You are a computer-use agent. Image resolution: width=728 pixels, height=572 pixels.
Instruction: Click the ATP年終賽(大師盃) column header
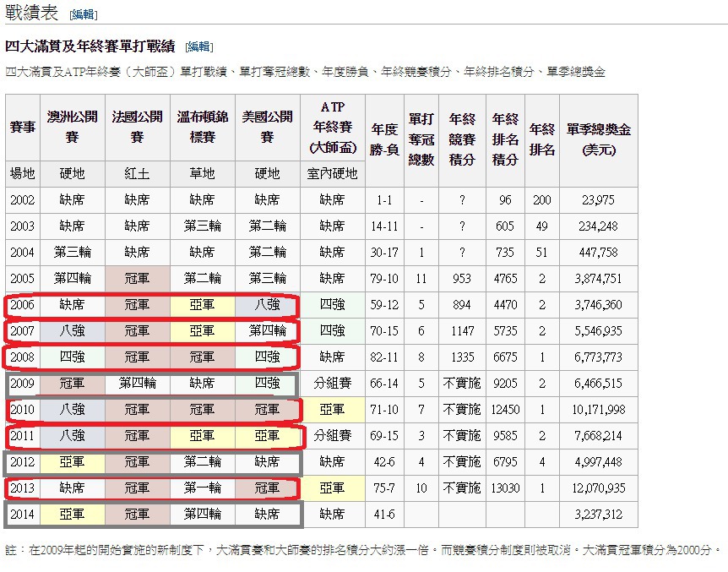tap(333, 128)
